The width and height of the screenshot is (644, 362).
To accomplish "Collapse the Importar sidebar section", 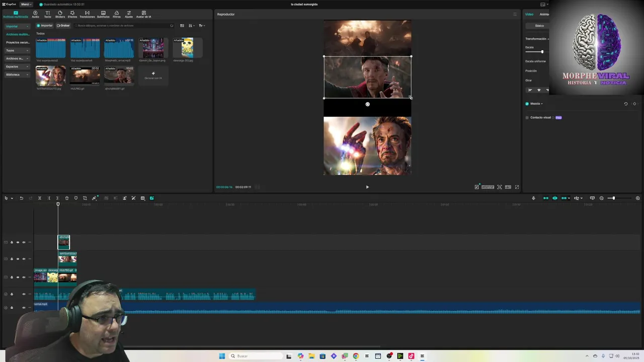I will 17,26.
